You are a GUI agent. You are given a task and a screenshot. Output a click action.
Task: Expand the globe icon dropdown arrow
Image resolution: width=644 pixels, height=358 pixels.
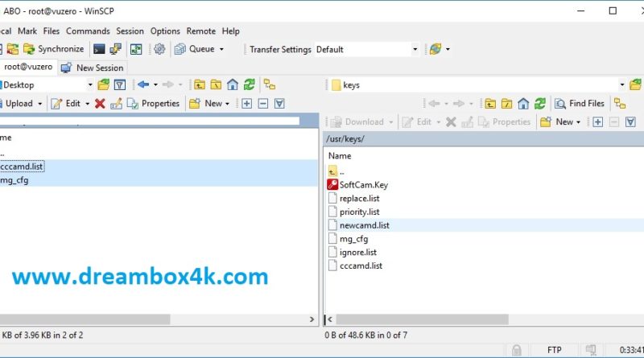click(448, 49)
